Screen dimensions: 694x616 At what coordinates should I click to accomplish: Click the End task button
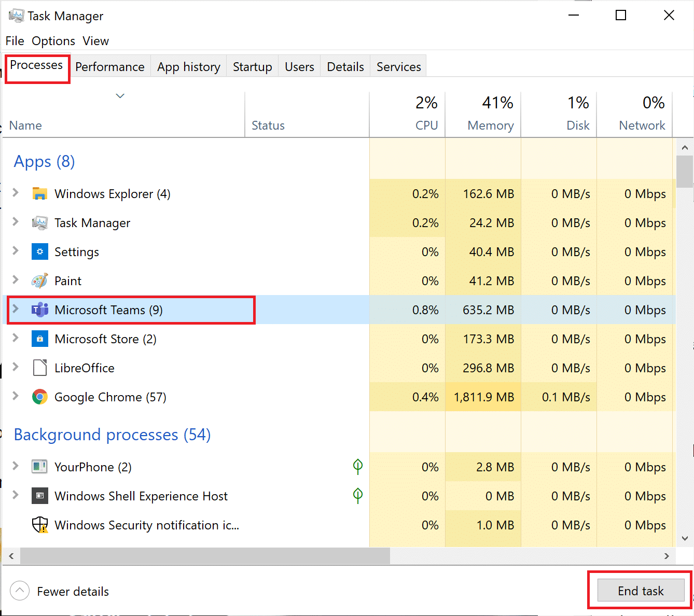click(640, 591)
